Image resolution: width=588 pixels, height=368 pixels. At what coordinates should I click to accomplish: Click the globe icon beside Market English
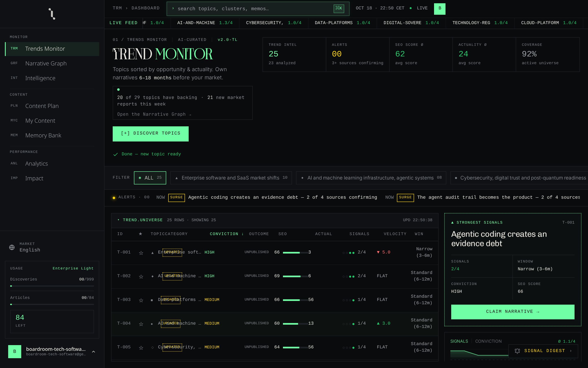(x=12, y=247)
